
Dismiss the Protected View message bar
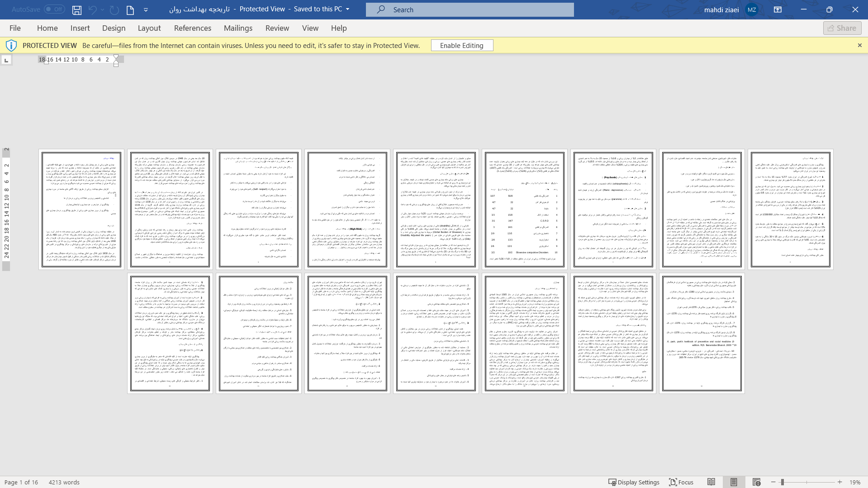(859, 45)
